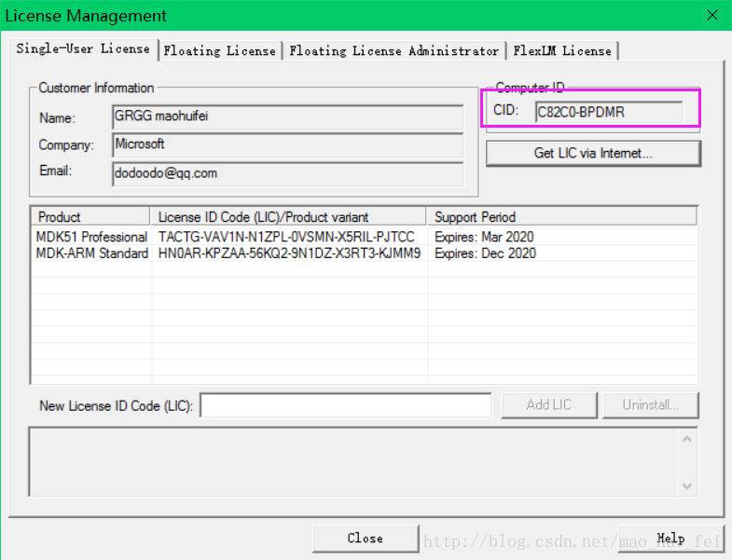Click the Product column header
This screenshot has height=560, width=732.
coord(90,217)
